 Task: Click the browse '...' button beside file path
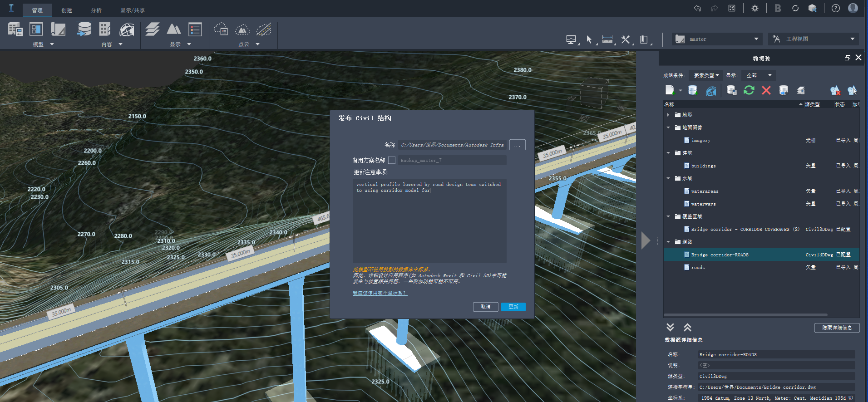coord(518,145)
